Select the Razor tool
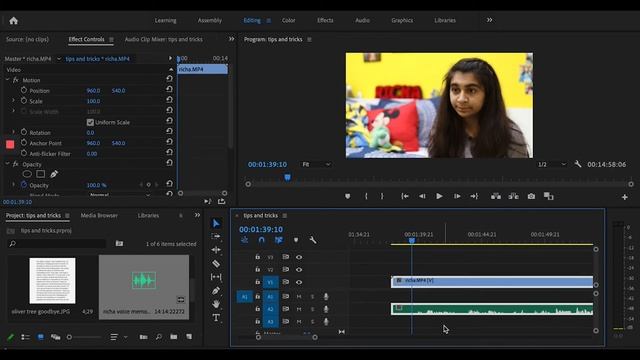The image size is (640, 360). coord(216,264)
